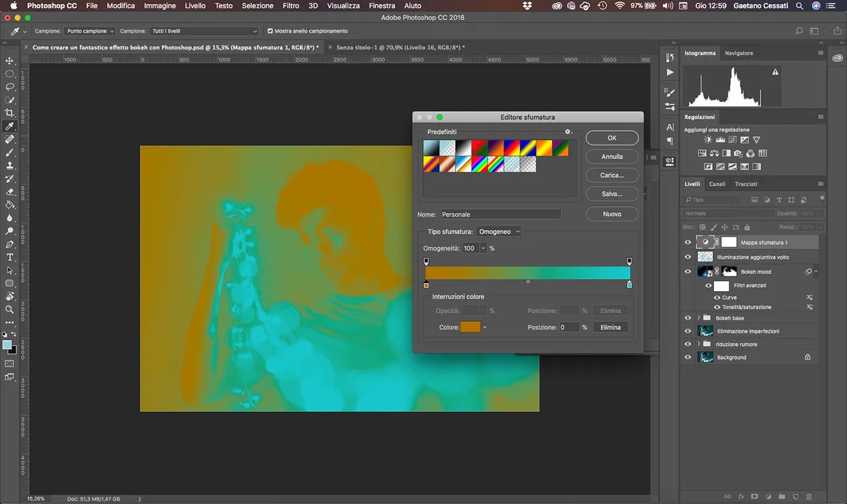This screenshot has height=504, width=847.
Task: Open the Tutti i livelli sample dropdown
Action: point(204,31)
